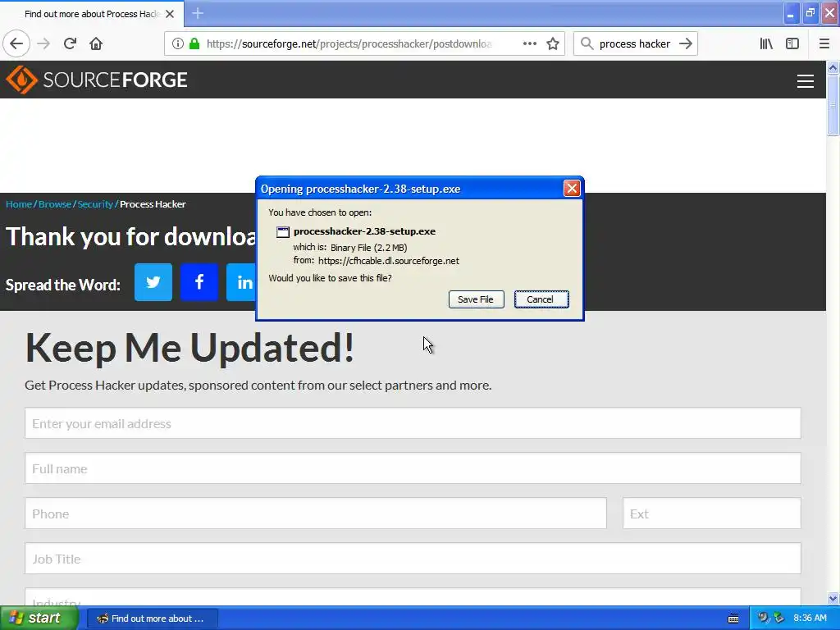Open the SourceForge site hamburger menu
Screen dimensions: 840x630
coord(806,81)
